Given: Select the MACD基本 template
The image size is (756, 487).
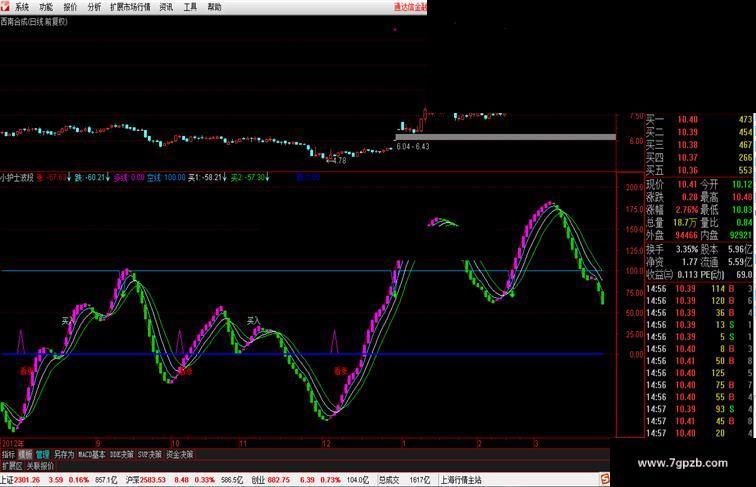Looking at the screenshot, I should (x=92, y=454).
